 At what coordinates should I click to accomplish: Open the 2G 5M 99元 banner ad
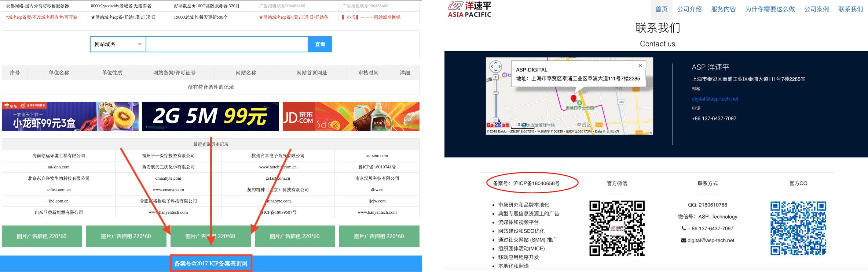coord(210,116)
